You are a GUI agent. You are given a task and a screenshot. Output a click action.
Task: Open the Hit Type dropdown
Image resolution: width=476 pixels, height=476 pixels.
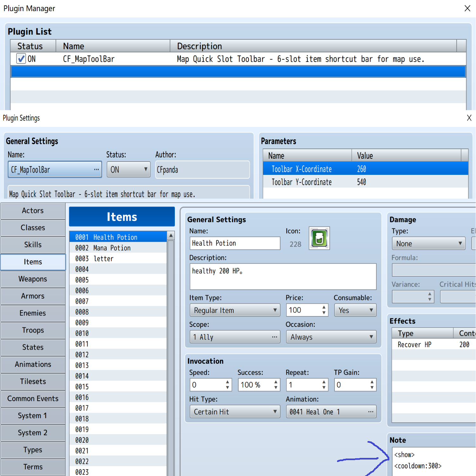(x=235, y=412)
